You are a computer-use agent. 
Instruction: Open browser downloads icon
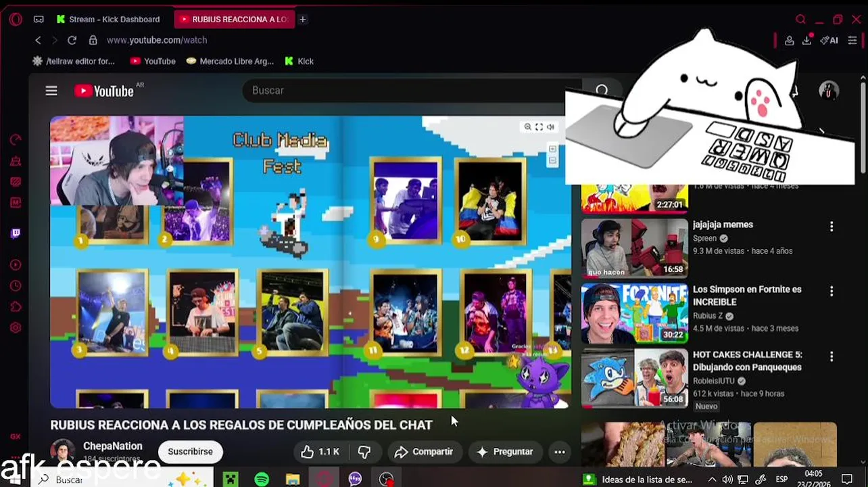(806, 41)
